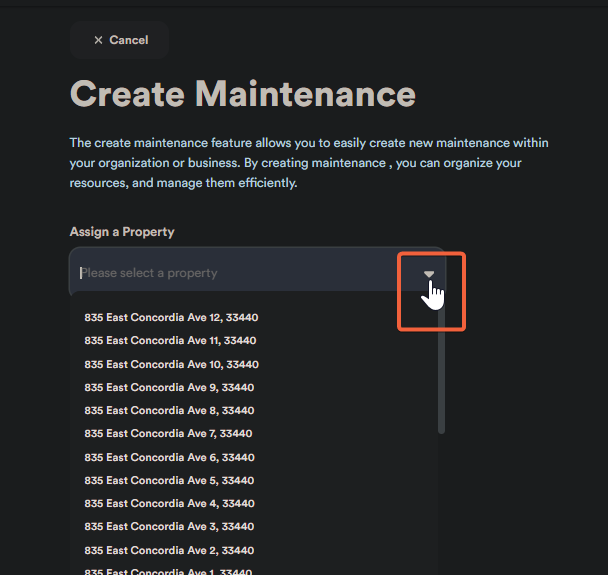Image resolution: width=608 pixels, height=575 pixels.
Task: Choose 835 East Concordia Ave 4
Action: tap(169, 503)
